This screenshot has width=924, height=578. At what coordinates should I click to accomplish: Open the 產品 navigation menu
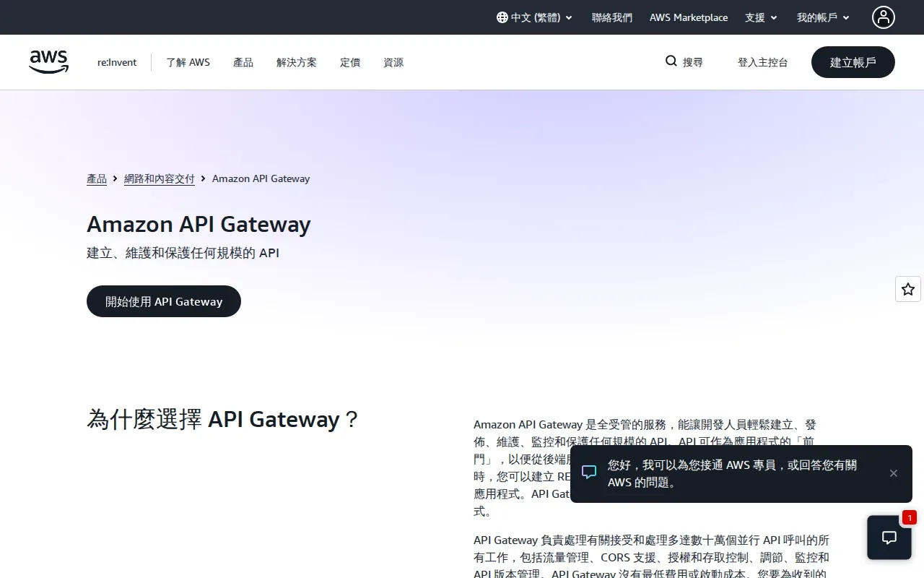tap(243, 62)
